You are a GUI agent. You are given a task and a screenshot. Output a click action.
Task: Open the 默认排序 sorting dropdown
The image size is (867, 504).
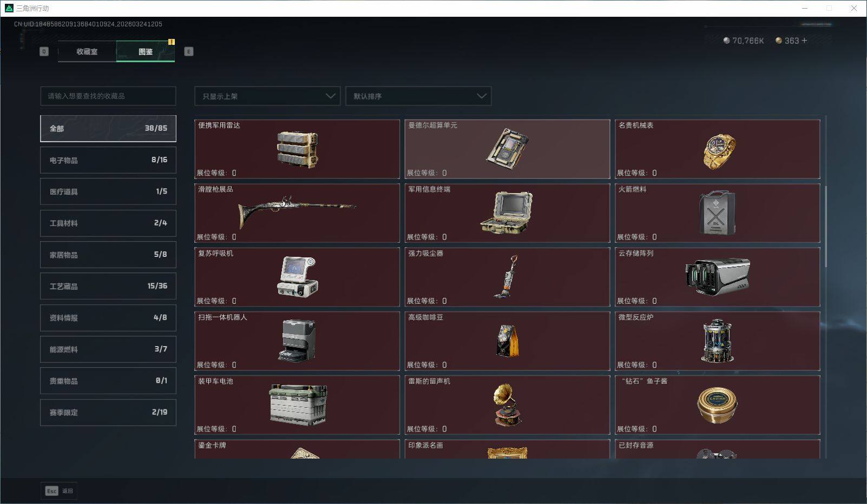coord(418,96)
